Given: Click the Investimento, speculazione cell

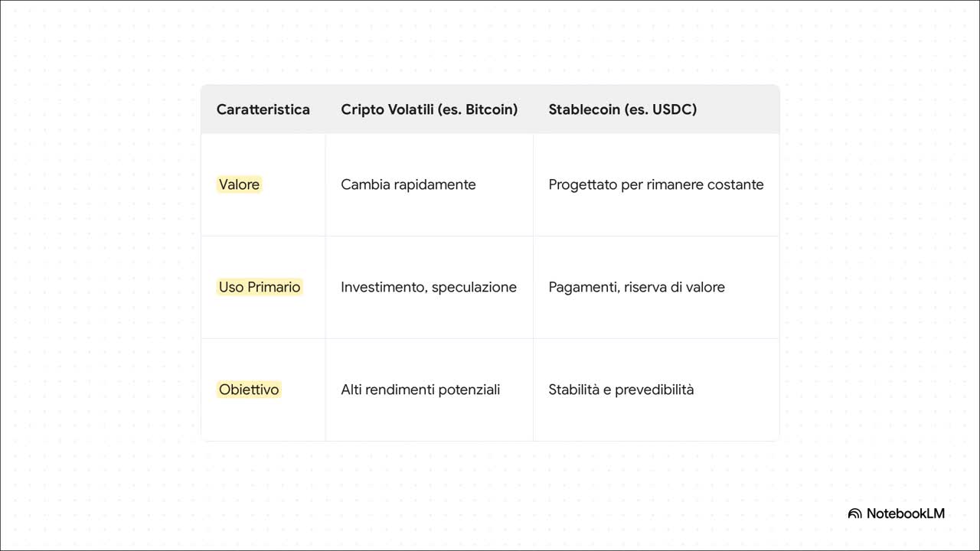Looking at the screenshot, I should (x=429, y=287).
